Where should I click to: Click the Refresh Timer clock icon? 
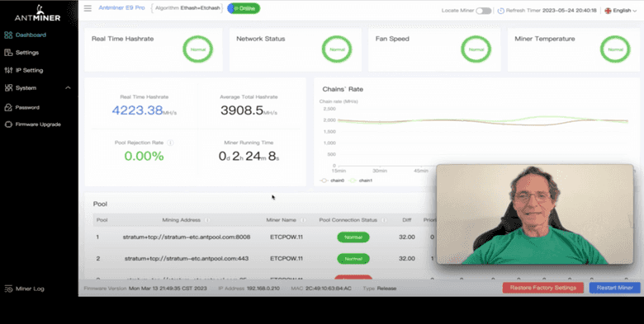tap(500, 11)
